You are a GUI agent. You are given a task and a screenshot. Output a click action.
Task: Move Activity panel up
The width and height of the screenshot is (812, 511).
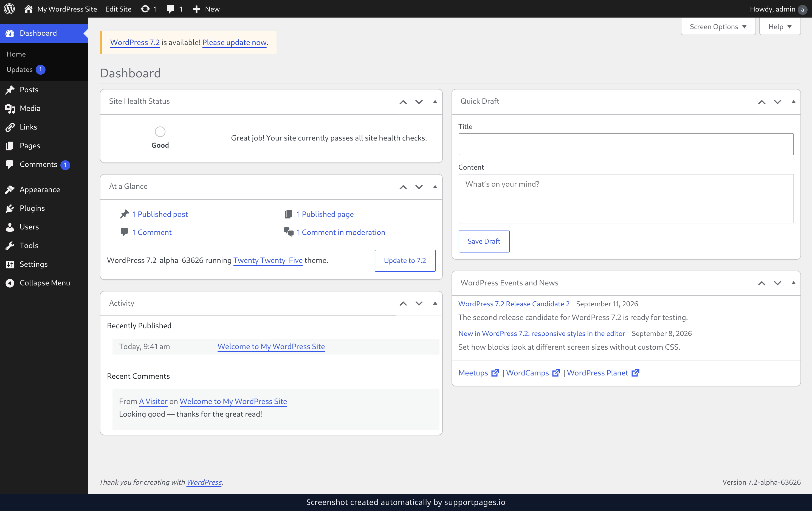[x=403, y=304]
